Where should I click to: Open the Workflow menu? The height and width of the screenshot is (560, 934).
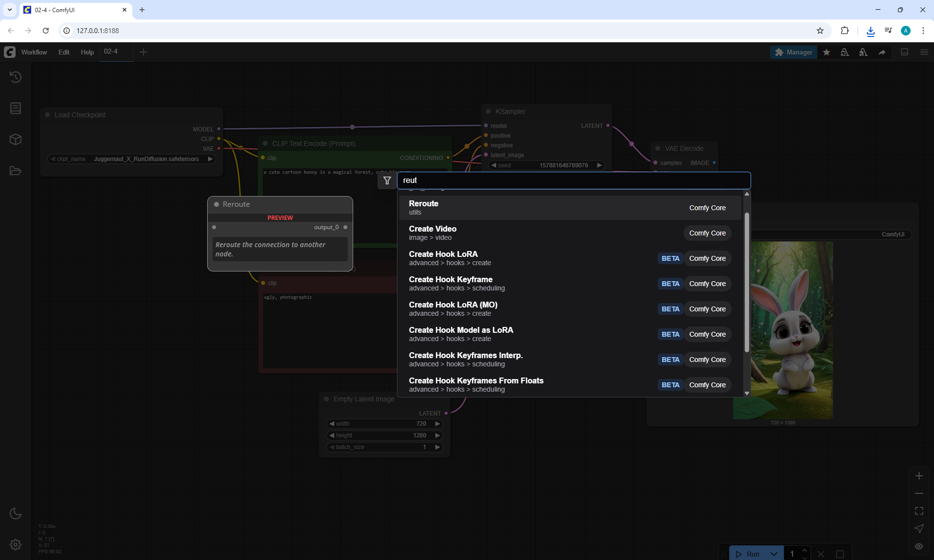point(34,52)
